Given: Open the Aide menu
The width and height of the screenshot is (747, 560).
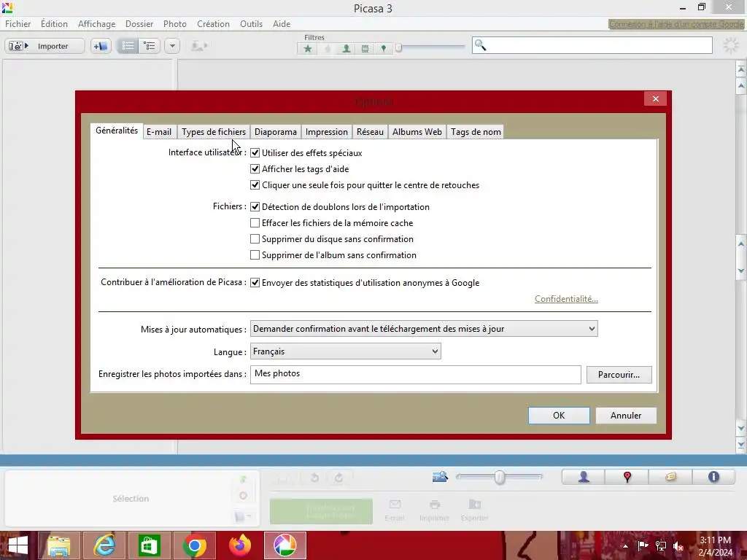Looking at the screenshot, I should click(x=282, y=24).
